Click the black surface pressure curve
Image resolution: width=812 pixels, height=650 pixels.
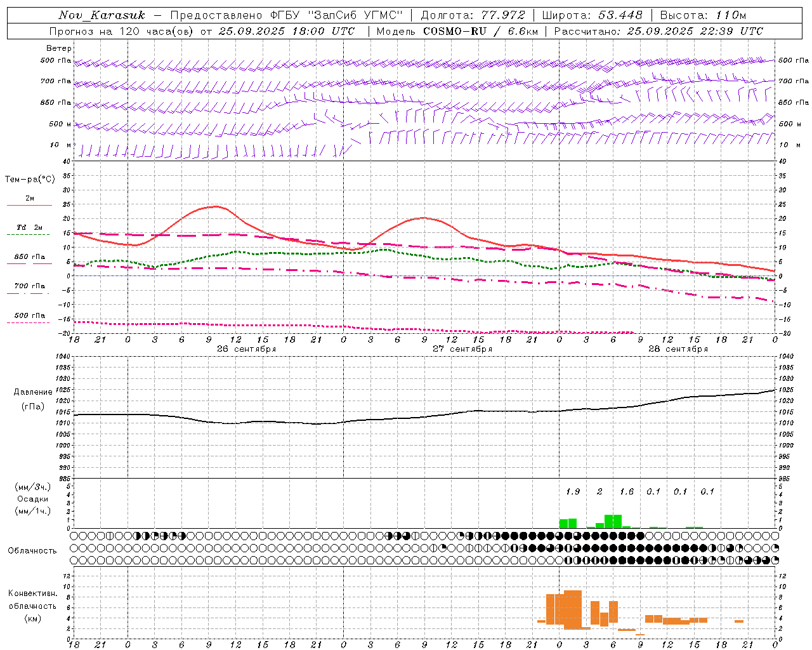(x=424, y=416)
